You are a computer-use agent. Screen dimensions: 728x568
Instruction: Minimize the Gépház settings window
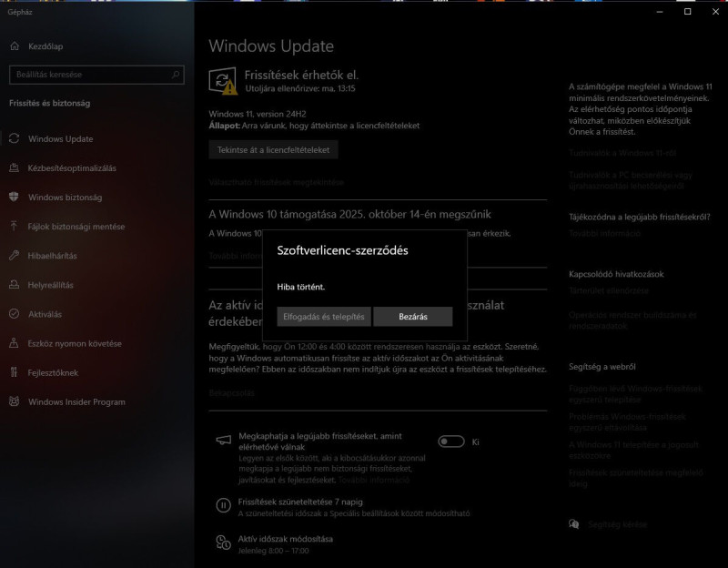pyautogui.click(x=660, y=12)
